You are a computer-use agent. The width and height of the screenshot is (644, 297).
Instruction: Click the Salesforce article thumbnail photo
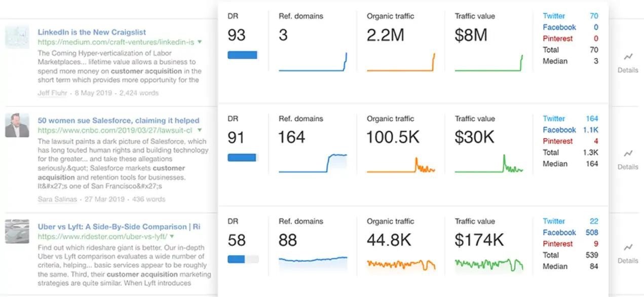click(17, 125)
